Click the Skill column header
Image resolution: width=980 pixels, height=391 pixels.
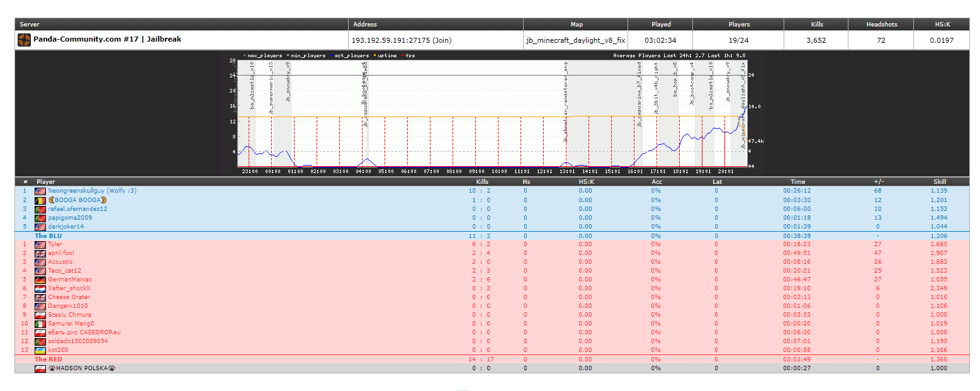tap(938, 181)
